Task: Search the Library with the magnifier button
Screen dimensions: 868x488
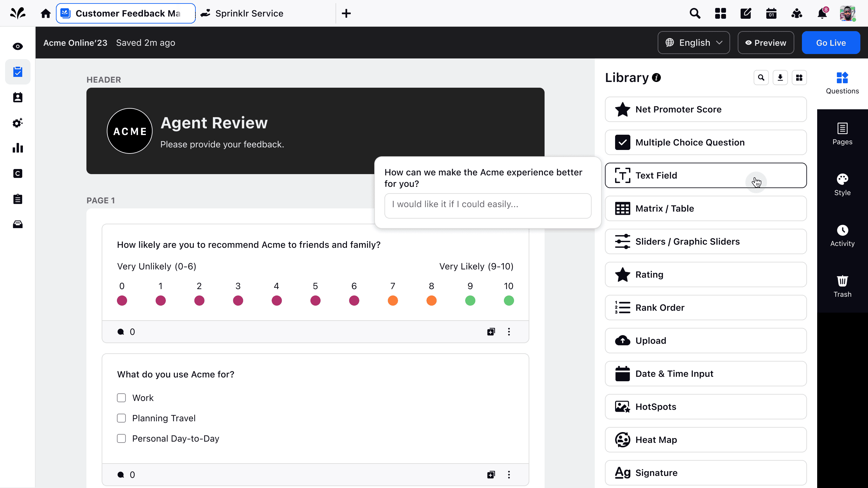Action: coord(761,78)
